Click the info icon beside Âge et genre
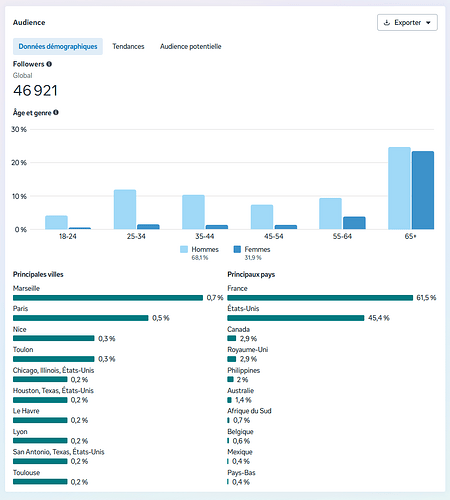450x500 pixels. click(56, 113)
